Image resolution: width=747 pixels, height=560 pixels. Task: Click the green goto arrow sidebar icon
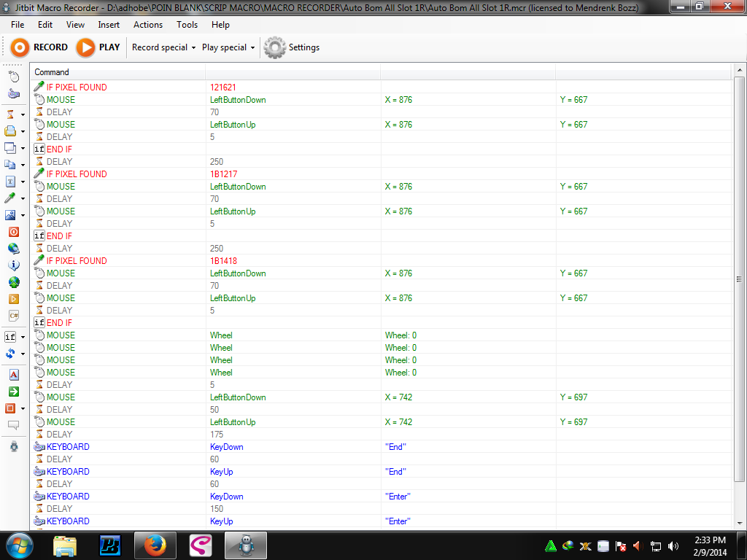(x=14, y=392)
